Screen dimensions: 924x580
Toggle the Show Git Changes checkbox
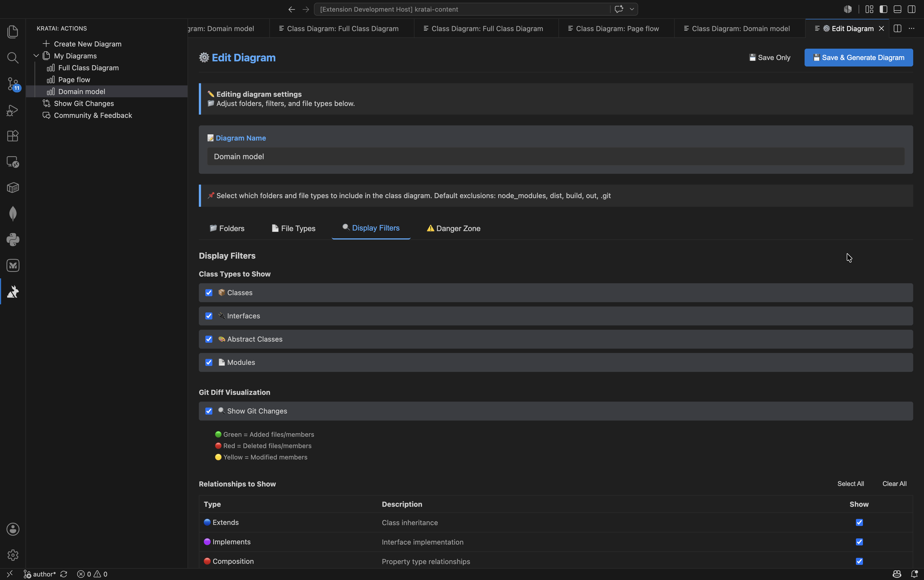[209, 411]
